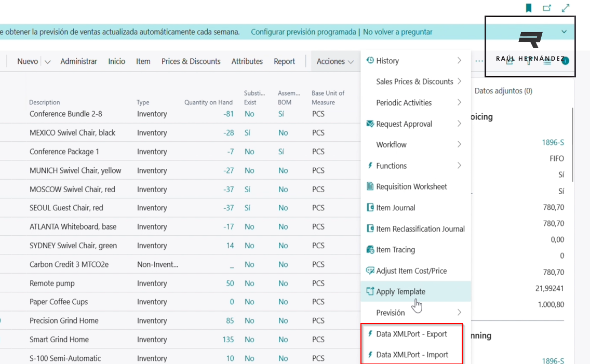Click the Requisition Worksheet icon
590x364 pixels.
370,186
